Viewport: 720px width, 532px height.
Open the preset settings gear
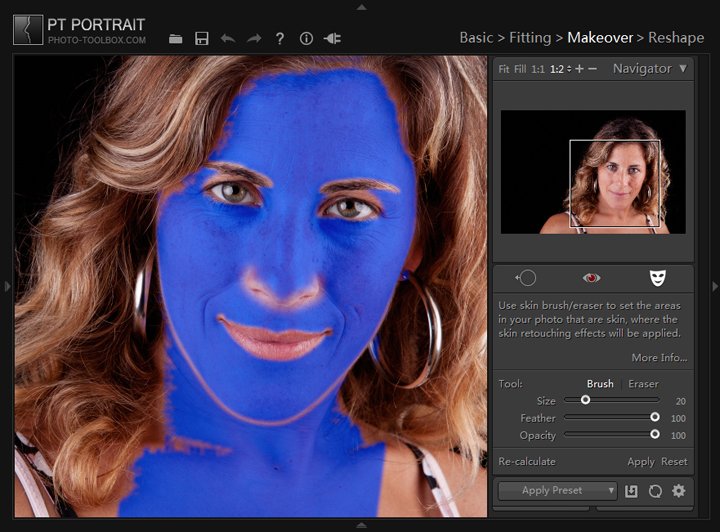click(679, 491)
